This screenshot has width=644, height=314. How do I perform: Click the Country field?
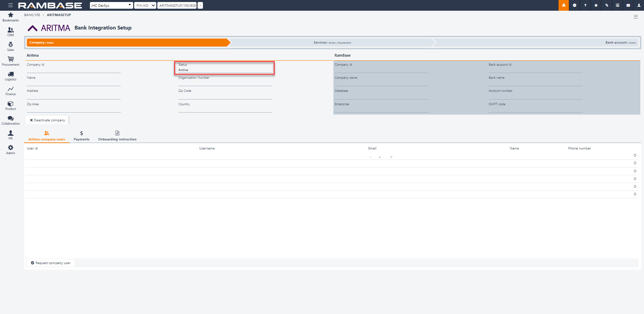click(225, 107)
